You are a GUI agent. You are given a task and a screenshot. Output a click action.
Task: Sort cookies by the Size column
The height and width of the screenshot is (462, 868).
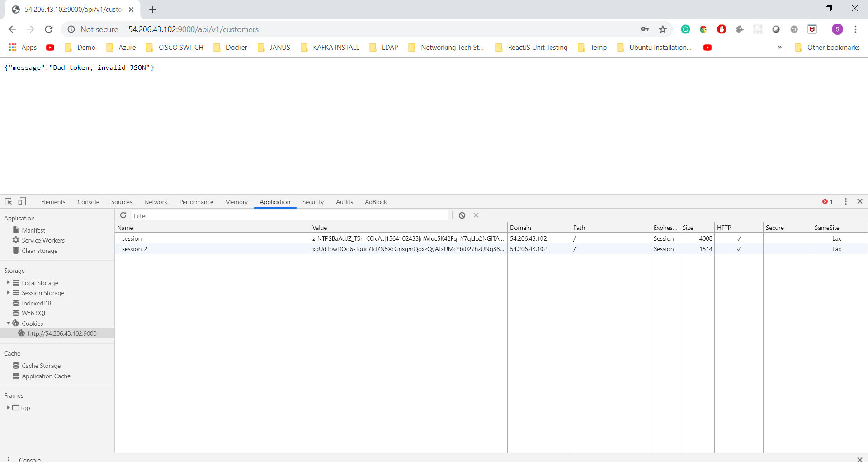[697, 228]
